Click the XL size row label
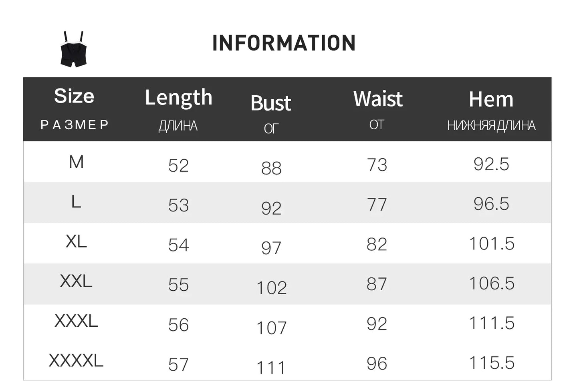This screenshot has width=579, height=392. pyautogui.click(x=76, y=241)
